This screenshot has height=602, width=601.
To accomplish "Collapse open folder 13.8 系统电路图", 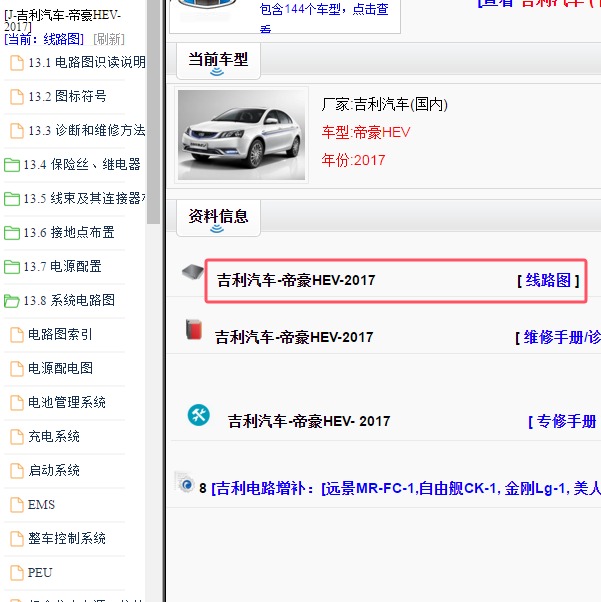I will pos(12,301).
